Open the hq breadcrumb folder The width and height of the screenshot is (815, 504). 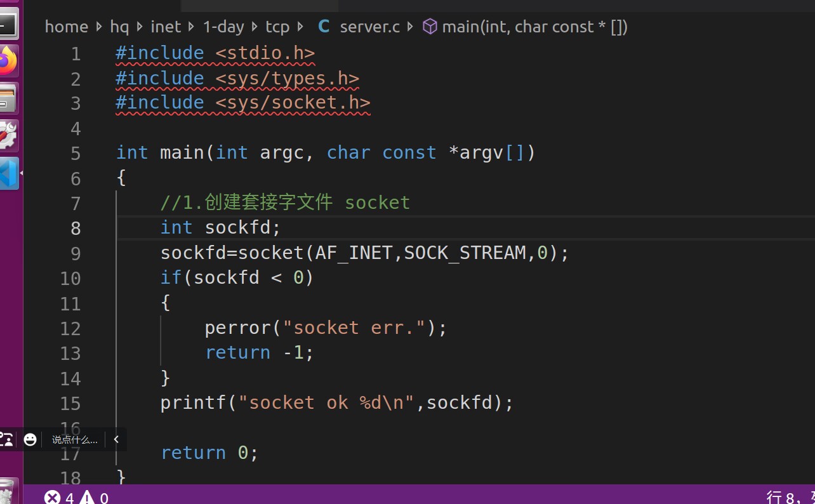(x=119, y=27)
